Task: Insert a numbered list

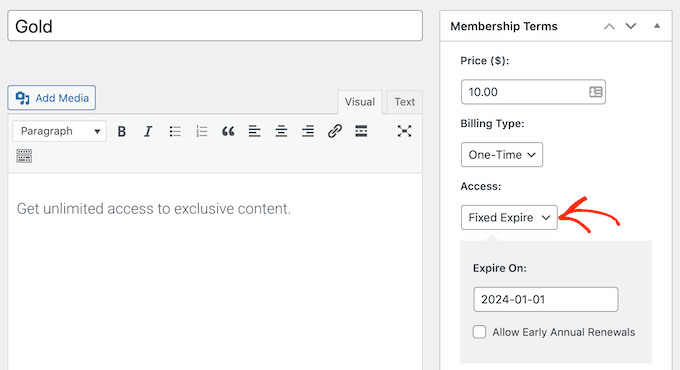Action: click(202, 131)
